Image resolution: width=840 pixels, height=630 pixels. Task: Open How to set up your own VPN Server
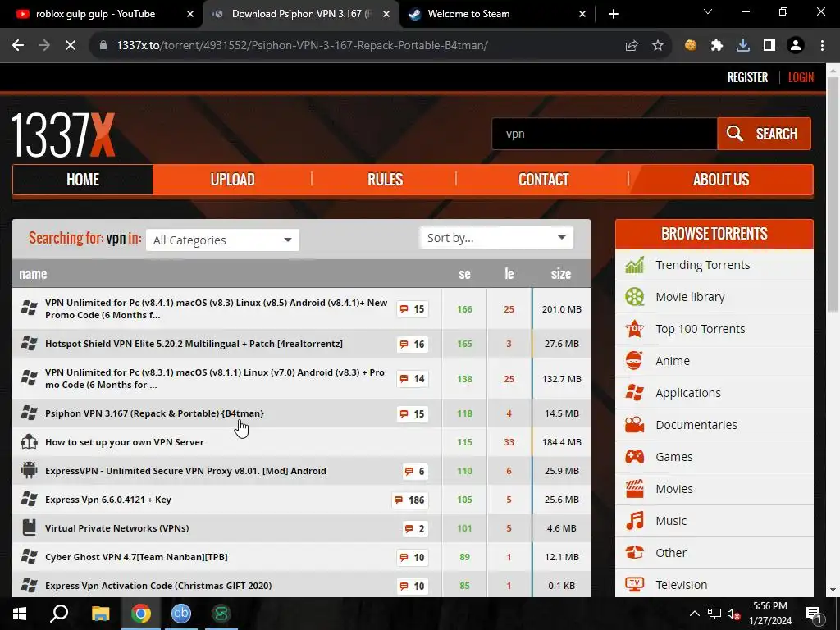125,442
